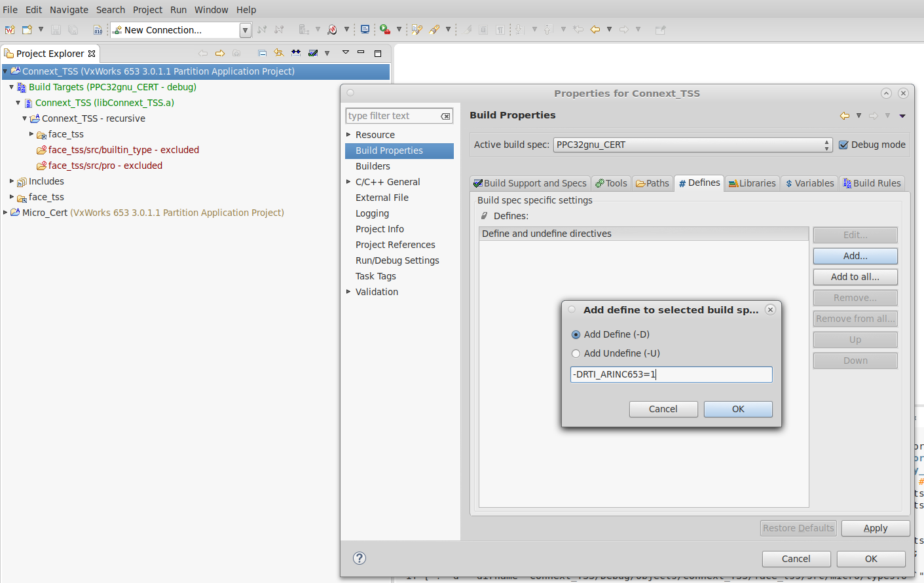Viewport: 924px width, 583px height.
Task: Select Builders in properties list
Action: coord(373,166)
